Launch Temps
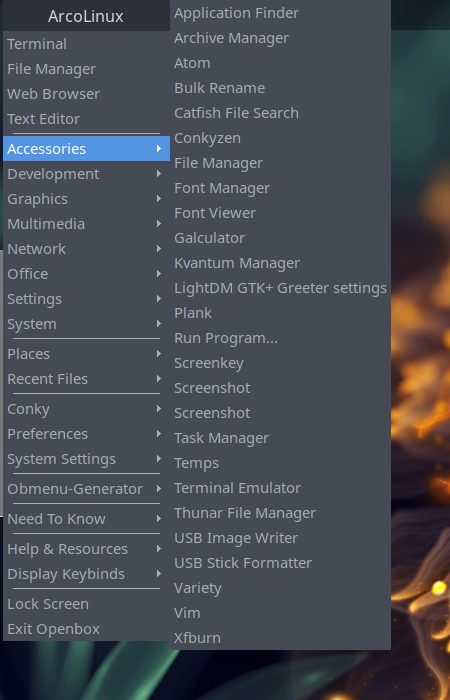Image resolution: width=450 pixels, height=700 pixels. pos(280,463)
